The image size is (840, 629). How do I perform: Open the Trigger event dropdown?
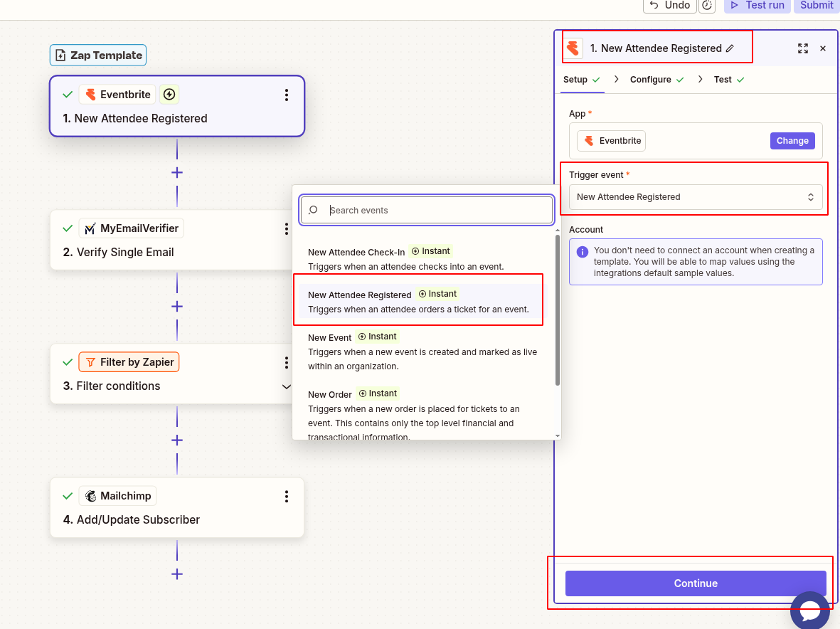click(696, 197)
